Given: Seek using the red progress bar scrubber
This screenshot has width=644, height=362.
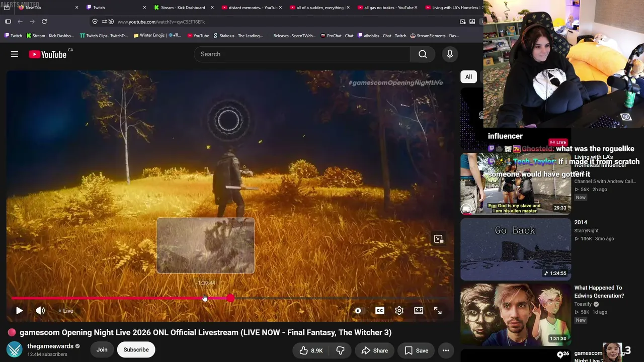Looking at the screenshot, I should point(230,298).
